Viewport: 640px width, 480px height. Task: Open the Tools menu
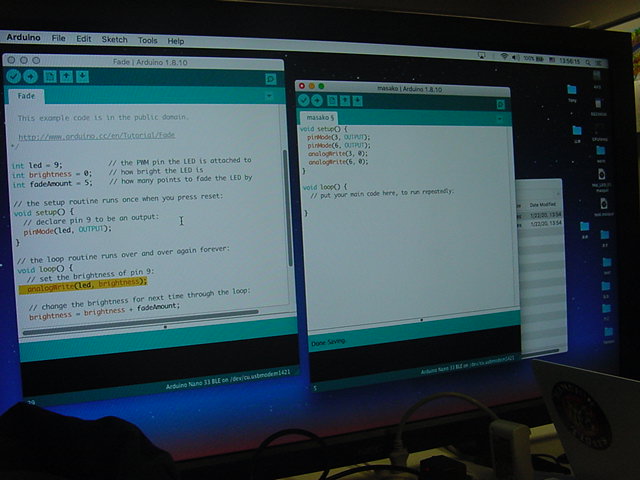[x=147, y=40]
